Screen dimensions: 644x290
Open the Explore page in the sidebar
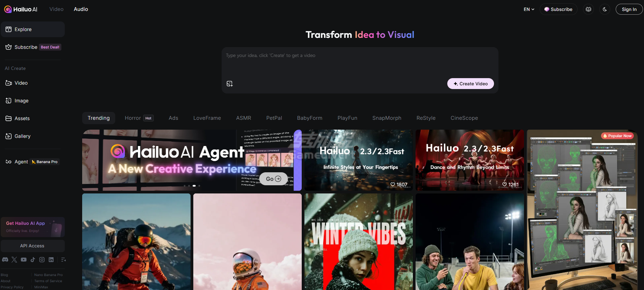[x=33, y=29]
